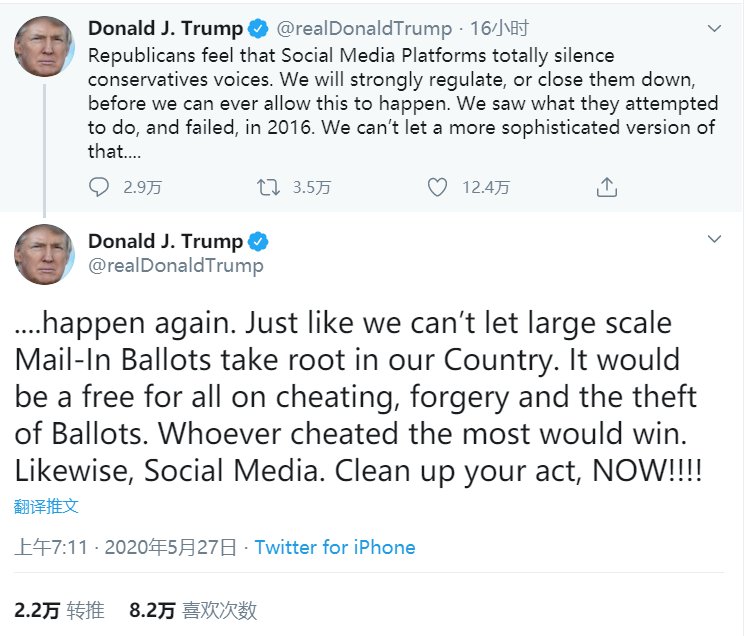This screenshot has width=746, height=636.
Task: Open the Donald J. Trump name on first tweet
Action: (x=165, y=28)
